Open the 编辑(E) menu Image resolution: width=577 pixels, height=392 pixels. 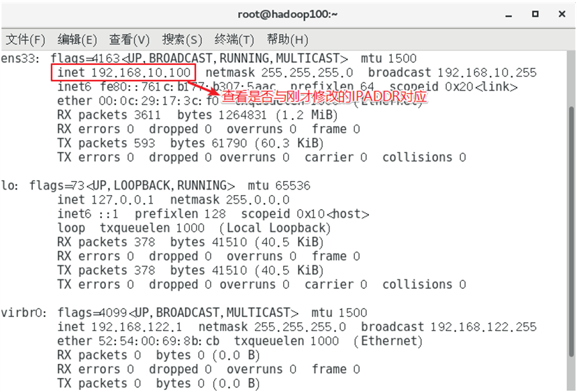click(x=77, y=40)
